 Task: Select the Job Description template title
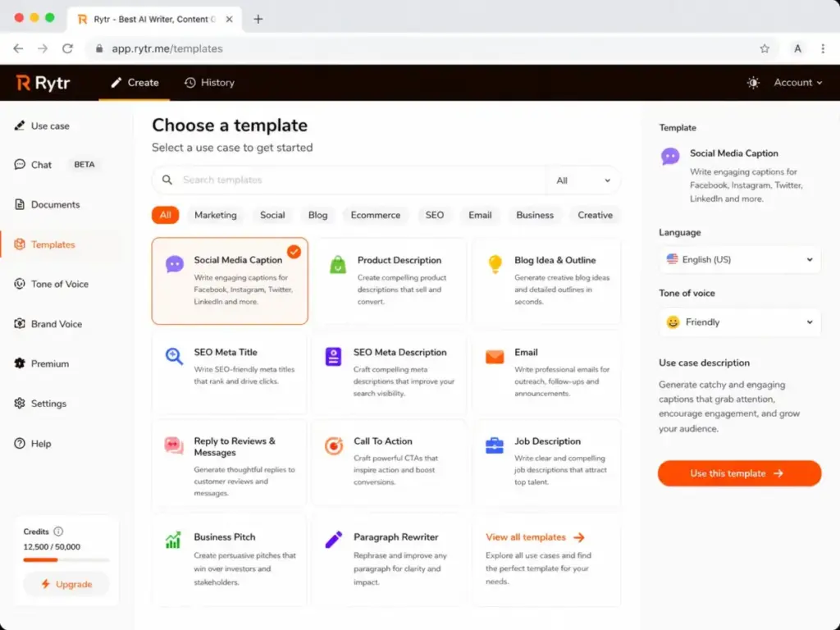coord(547,441)
